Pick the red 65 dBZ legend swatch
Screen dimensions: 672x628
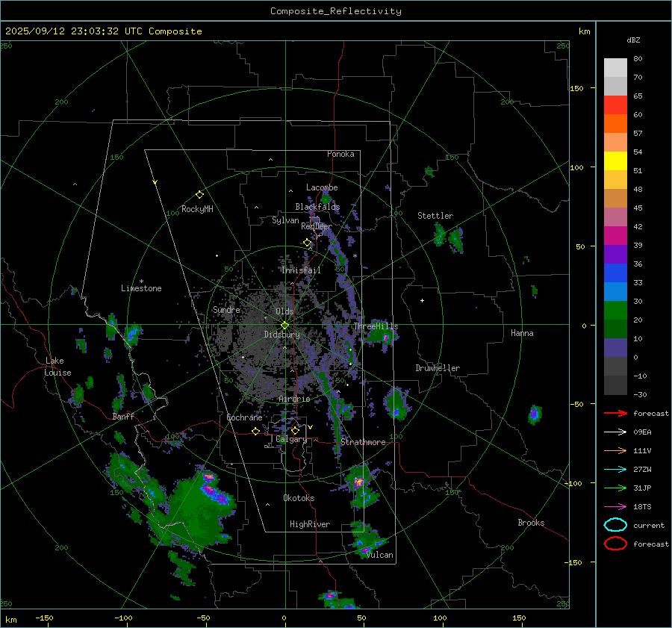pyautogui.click(x=615, y=105)
